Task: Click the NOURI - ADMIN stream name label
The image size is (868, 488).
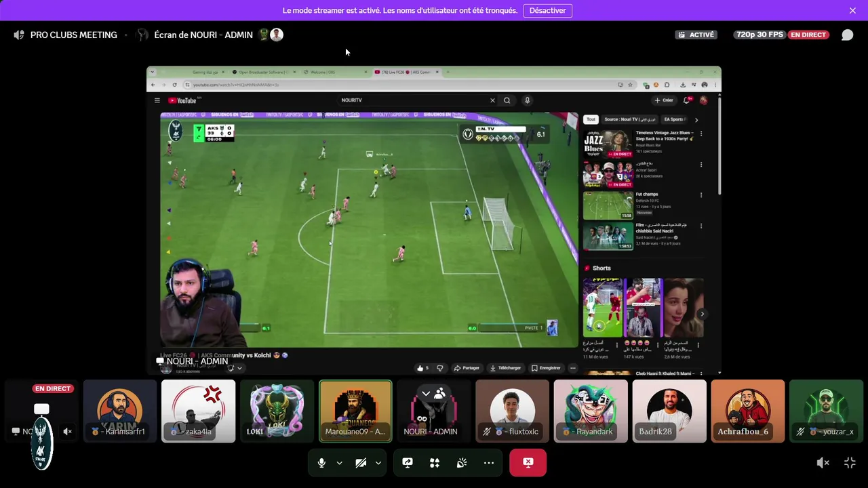Action: pos(192,361)
